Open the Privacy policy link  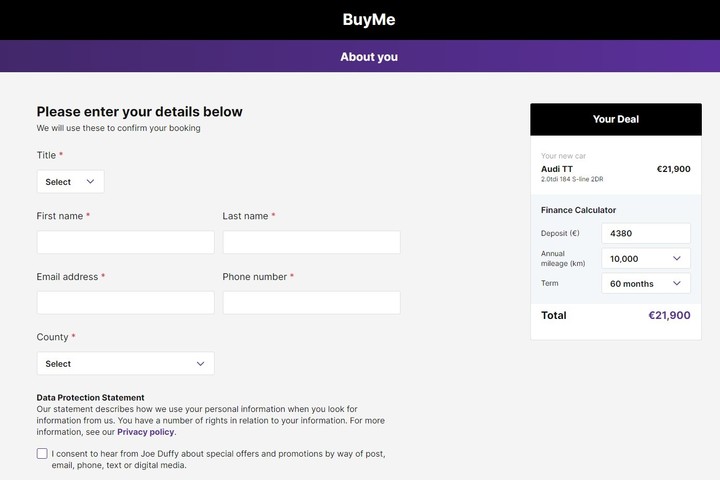pos(146,432)
